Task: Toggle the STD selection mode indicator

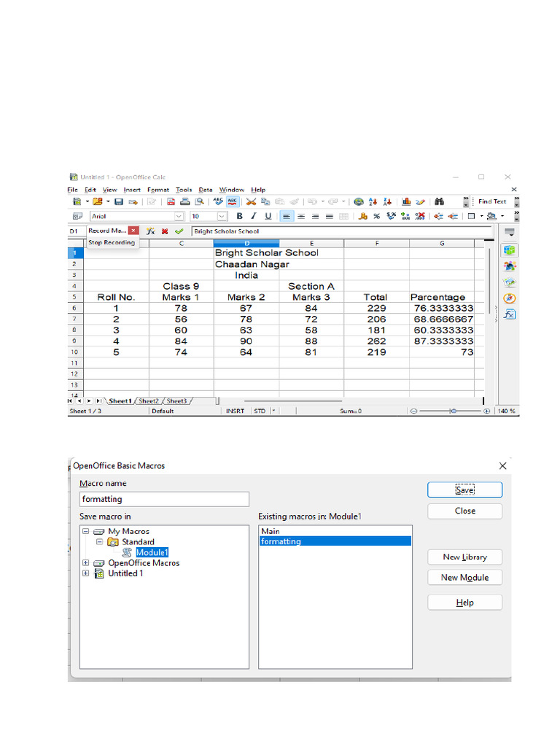Action: click(259, 411)
